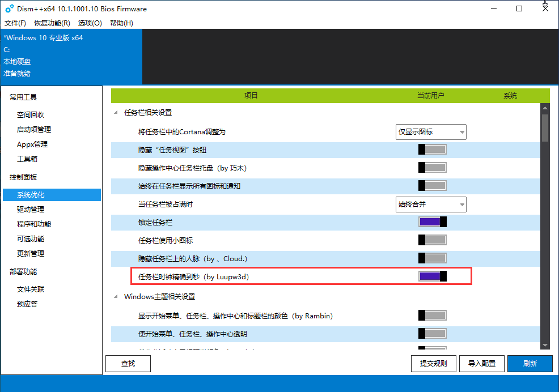Toggle 隐藏"任务视图"按钮 switch

pyautogui.click(x=432, y=150)
